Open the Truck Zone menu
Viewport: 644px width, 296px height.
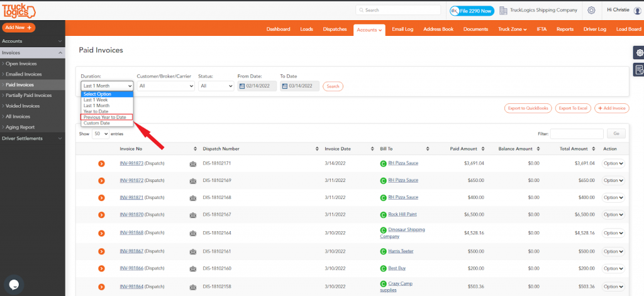512,29
